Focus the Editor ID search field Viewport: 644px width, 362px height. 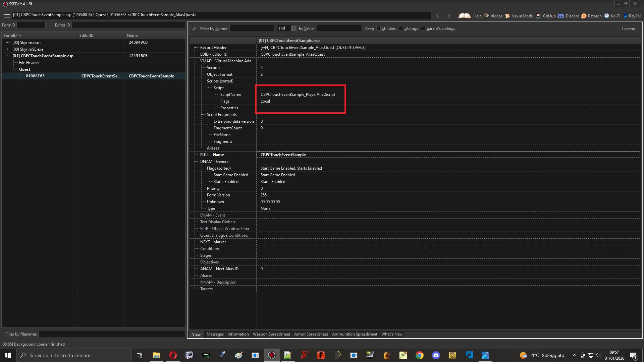coord(128,25)
